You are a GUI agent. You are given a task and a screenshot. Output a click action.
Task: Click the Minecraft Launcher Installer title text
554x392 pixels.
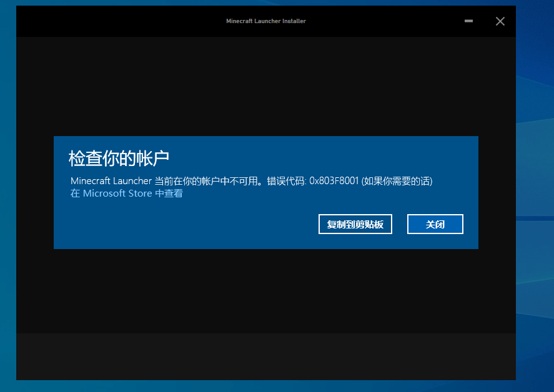tap(265, 21)
